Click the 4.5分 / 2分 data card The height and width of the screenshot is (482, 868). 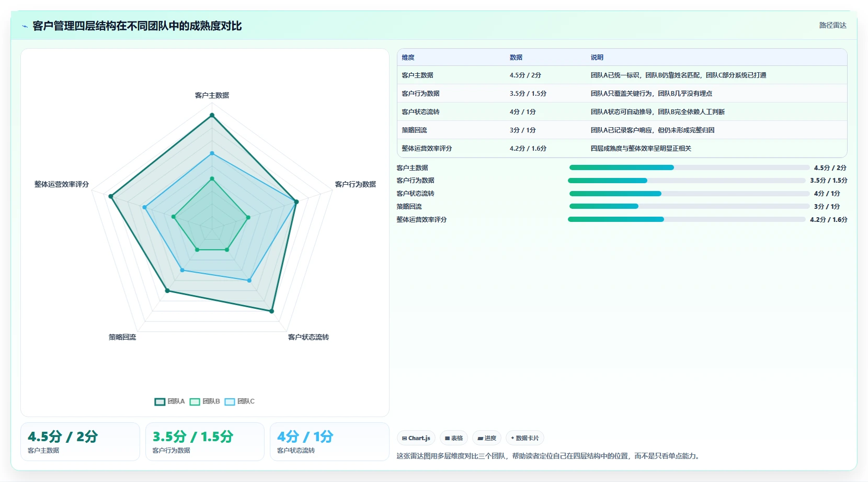80,442
